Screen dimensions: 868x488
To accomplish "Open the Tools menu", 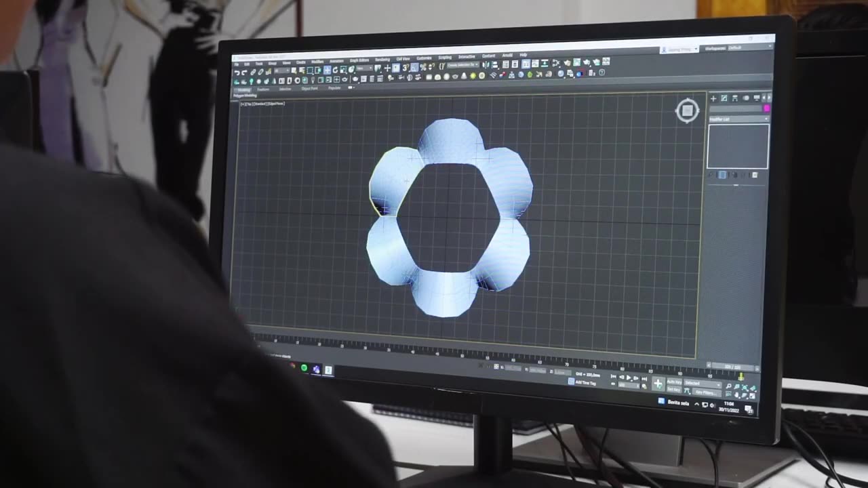I will [x=259, y=64].
